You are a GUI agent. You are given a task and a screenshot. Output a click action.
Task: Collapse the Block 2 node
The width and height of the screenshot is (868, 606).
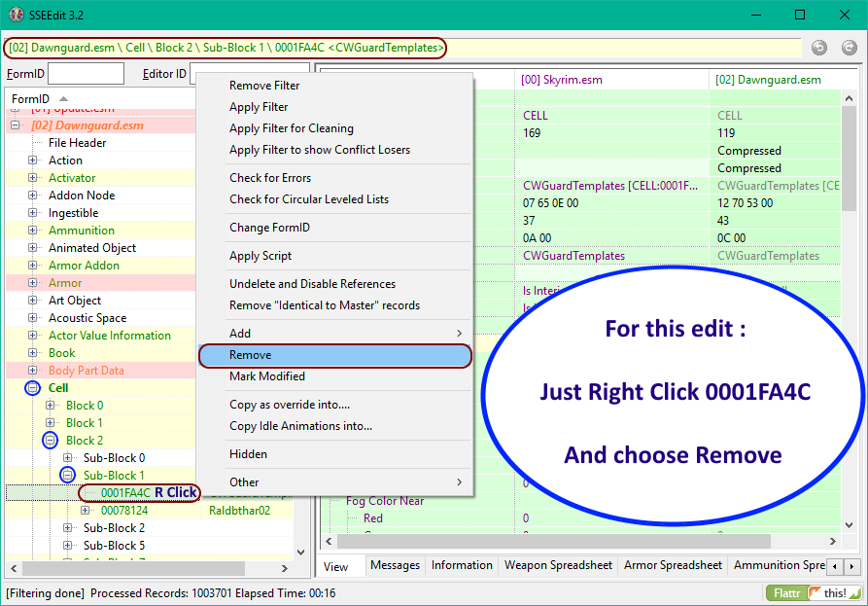click(x=51, y=441)
